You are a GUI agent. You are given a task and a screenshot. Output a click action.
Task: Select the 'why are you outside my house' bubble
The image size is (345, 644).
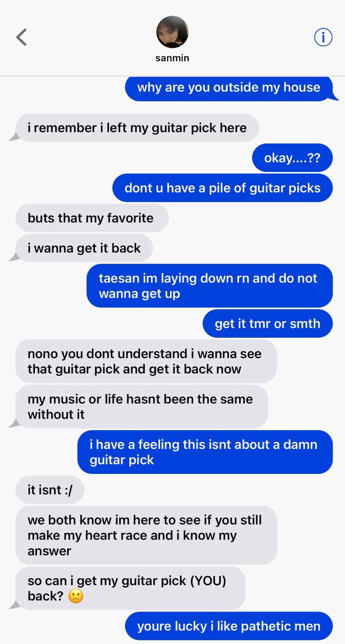[x=229, y=88]
